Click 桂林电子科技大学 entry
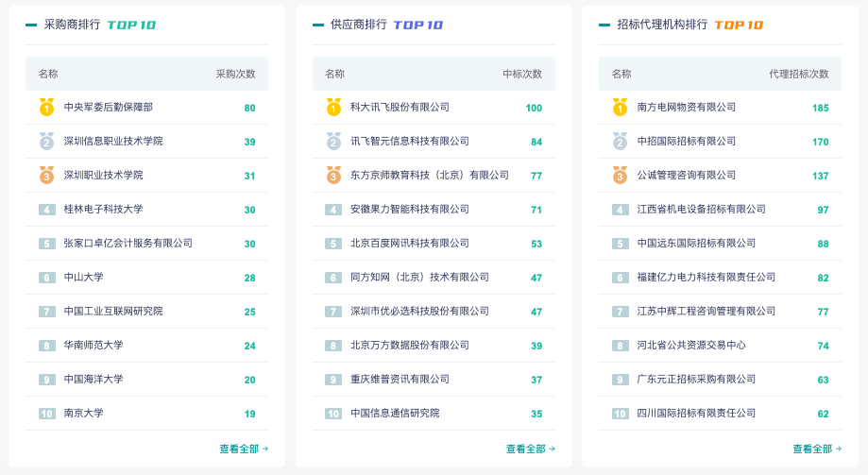 tap(103, 209)
